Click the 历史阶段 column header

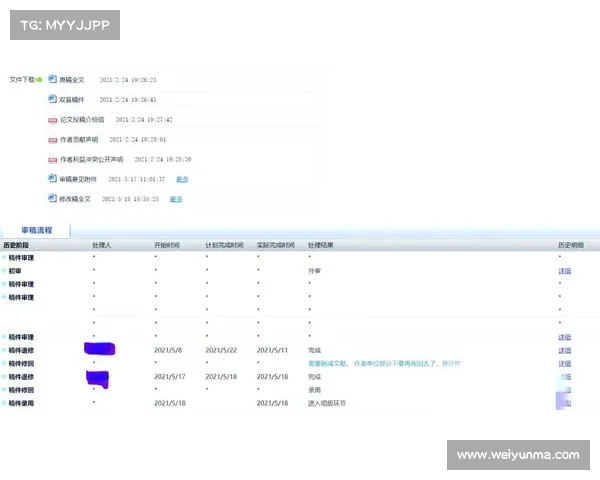[16, 245]
